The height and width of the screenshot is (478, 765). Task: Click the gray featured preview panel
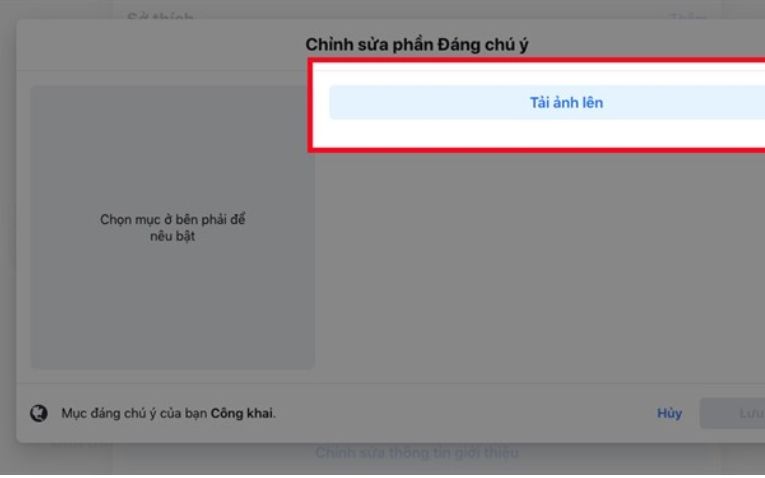173,228
